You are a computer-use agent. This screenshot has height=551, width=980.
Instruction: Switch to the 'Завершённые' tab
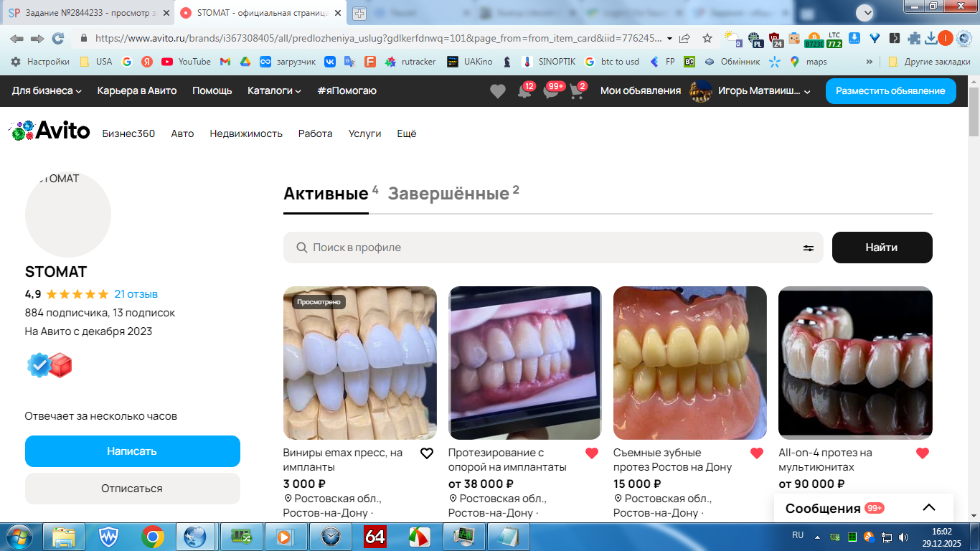(448, 193)
